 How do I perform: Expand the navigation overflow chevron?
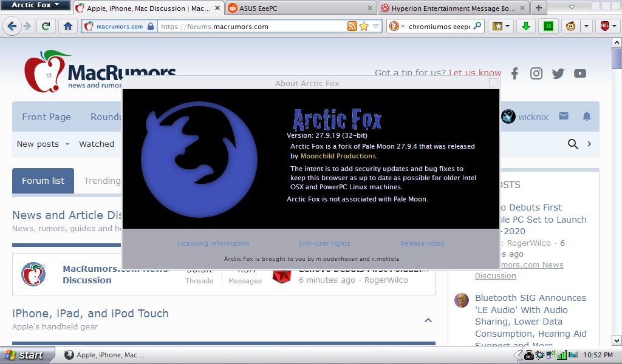(589, 144)
